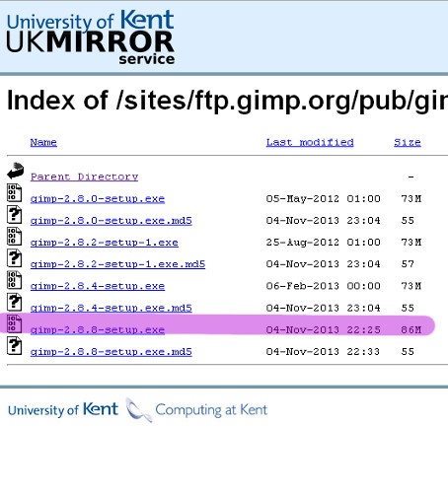Download gimp-2.8.4-setup.exe
The image size is (448, 497).
98,286
